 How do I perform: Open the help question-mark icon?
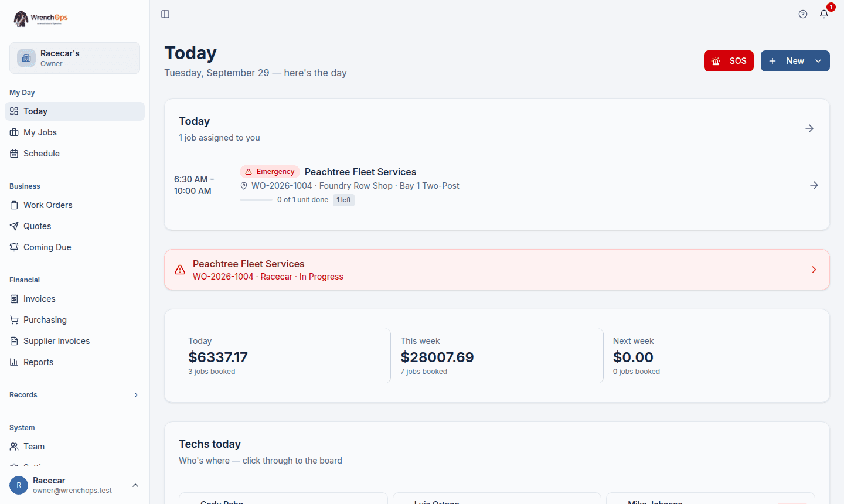(x=803, y=14)
